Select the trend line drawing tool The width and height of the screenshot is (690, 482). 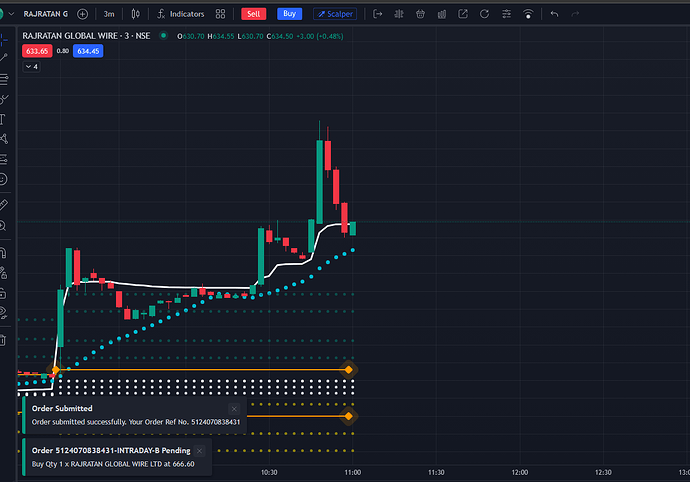4,58
